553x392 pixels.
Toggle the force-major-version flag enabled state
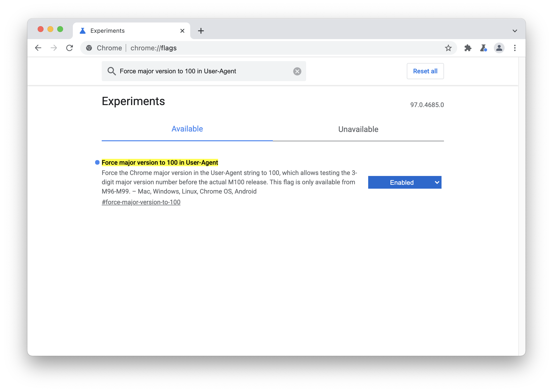point(404,182)
